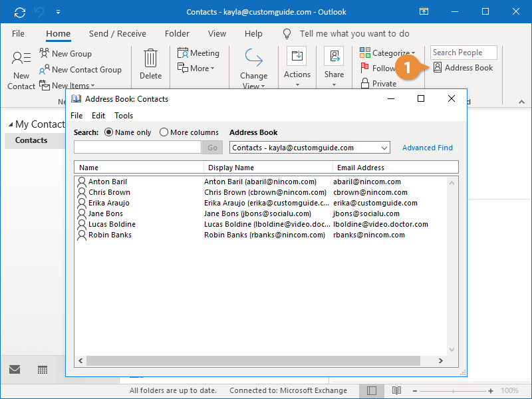
Task: Select the Anton Baril contact row
Action: [261, 182]
